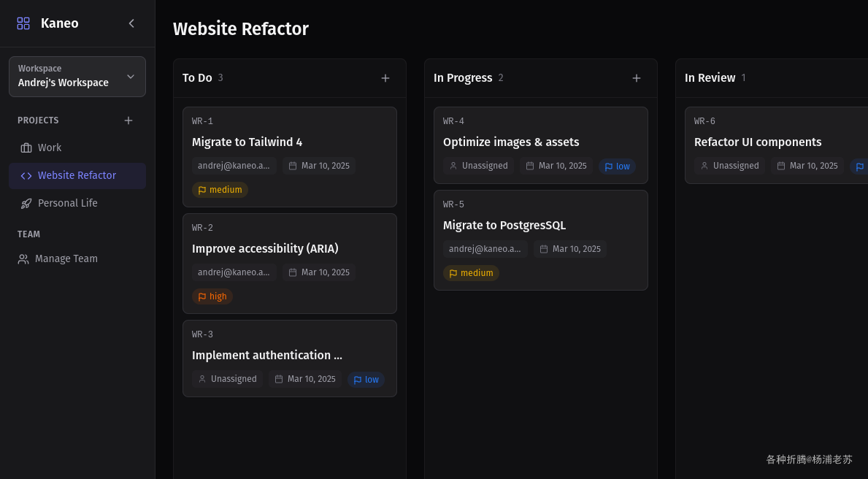Click the rocket icon beside Personal Life
868x479 pixels.
[26, 204]
